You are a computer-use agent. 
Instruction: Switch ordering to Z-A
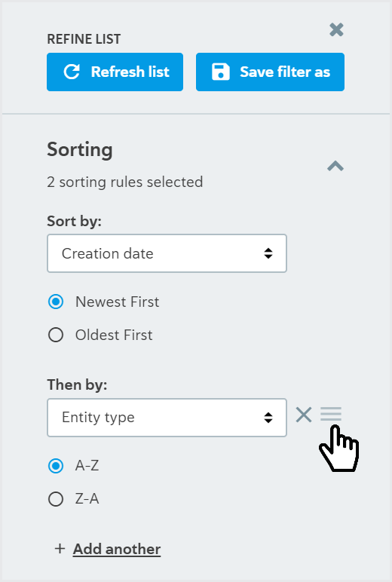(56, 499)
